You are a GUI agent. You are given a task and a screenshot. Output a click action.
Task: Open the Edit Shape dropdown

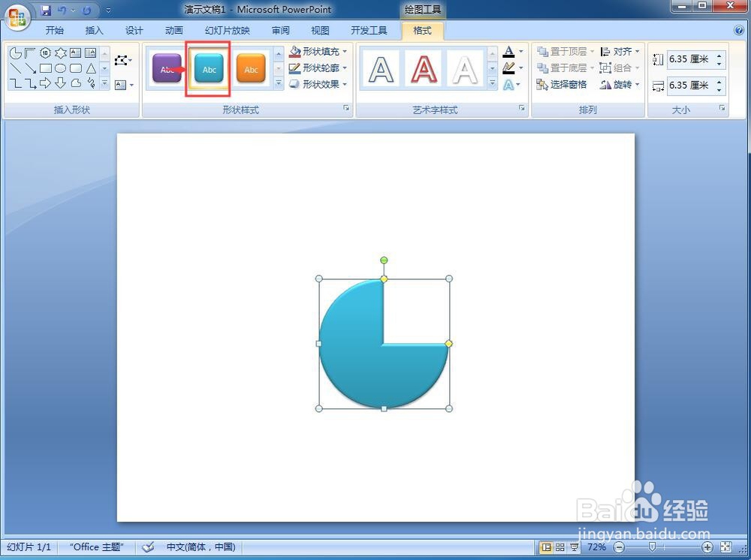(x=123, y=60)
